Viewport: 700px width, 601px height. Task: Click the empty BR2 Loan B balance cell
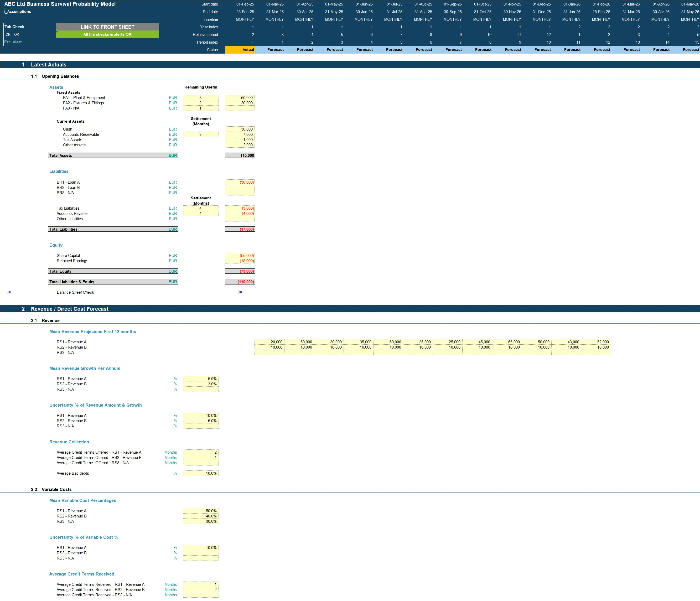240,188
